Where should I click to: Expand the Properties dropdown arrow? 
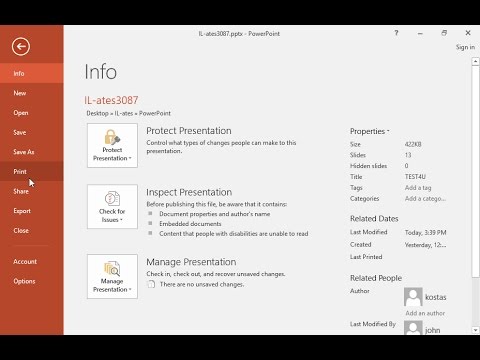[x=388, y=131]
